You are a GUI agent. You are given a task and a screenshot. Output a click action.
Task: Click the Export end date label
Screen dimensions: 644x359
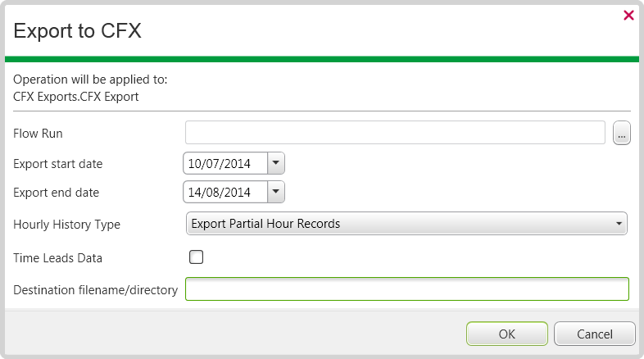[57, 193]
